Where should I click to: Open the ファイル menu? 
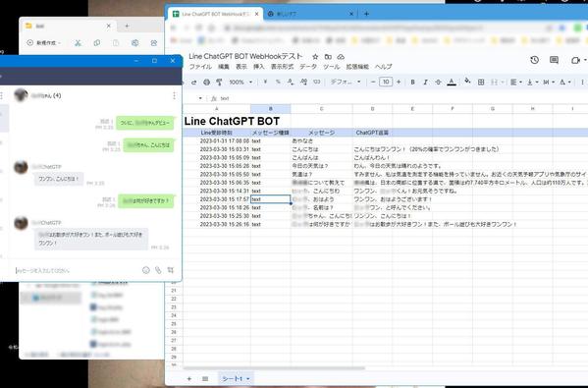(200, 67)
